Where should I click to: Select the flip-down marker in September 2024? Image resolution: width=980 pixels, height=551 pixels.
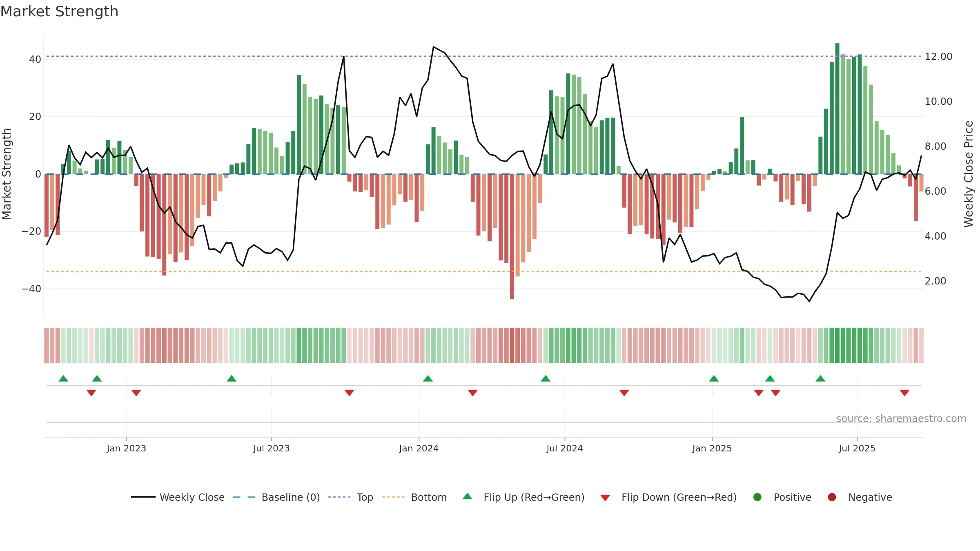click(624, 393)
